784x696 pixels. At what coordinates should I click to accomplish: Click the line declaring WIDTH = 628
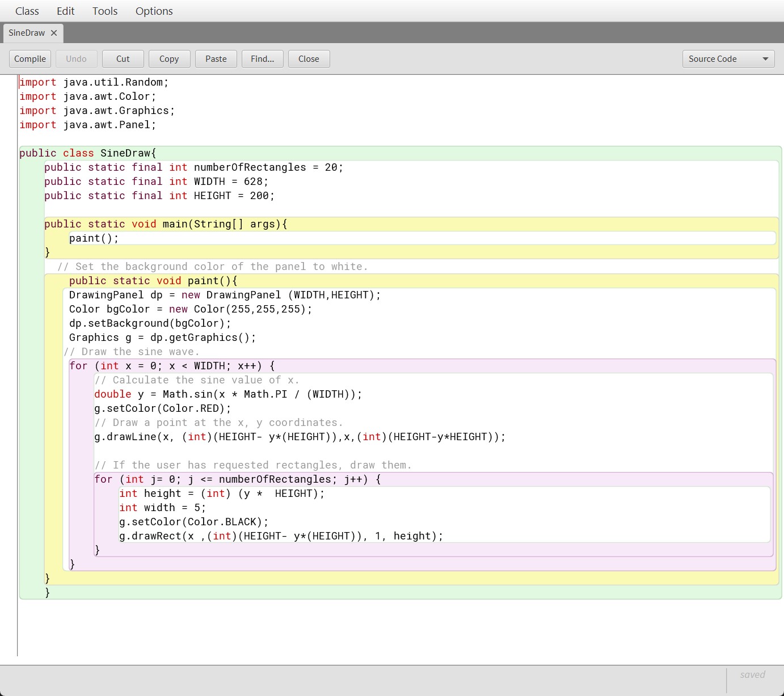click(156, 182)
